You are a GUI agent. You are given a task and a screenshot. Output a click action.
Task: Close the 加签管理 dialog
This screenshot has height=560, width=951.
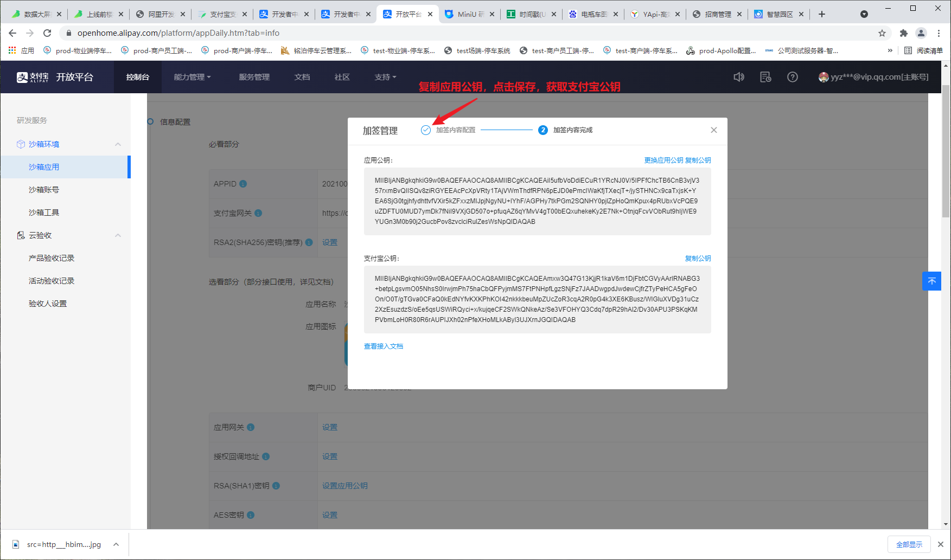714,130
